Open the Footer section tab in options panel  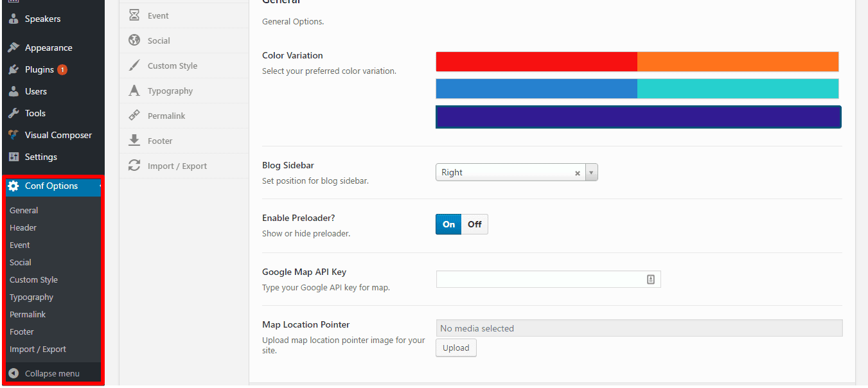(160, 141)
